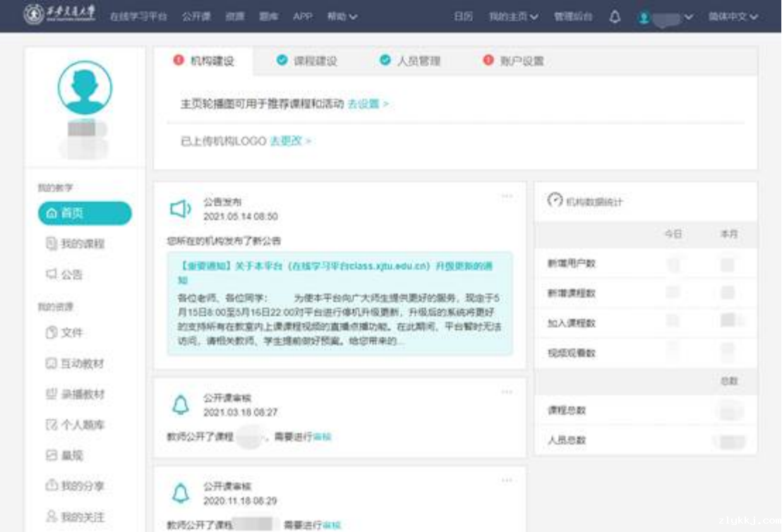
Task: Open 公开课 in the top navigation
Action: [196, 16]
